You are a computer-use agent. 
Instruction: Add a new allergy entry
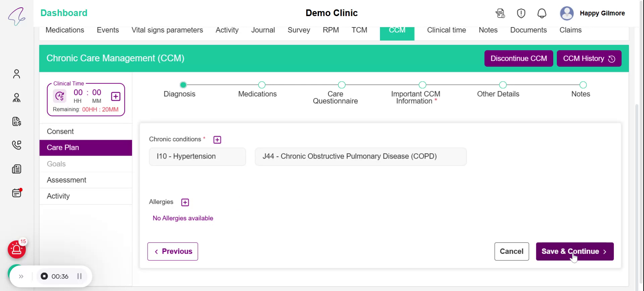click(x=185, y=202)
